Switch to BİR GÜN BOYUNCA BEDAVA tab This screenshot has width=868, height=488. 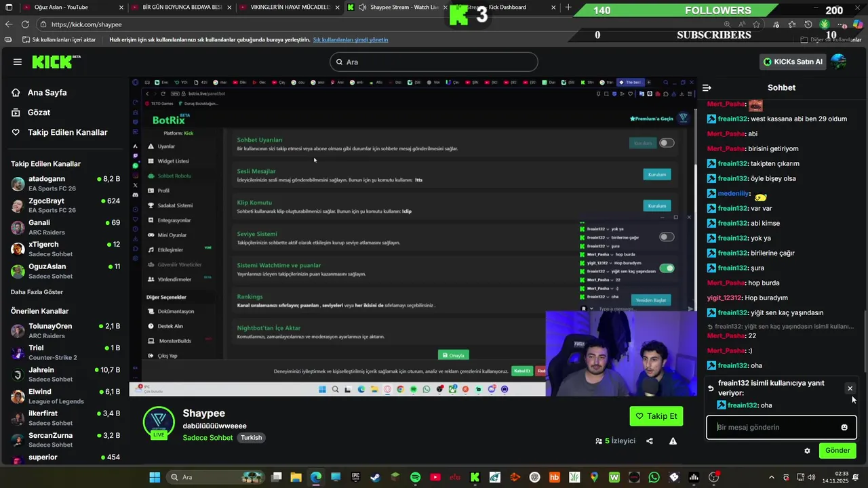click(x=182, y=7)
